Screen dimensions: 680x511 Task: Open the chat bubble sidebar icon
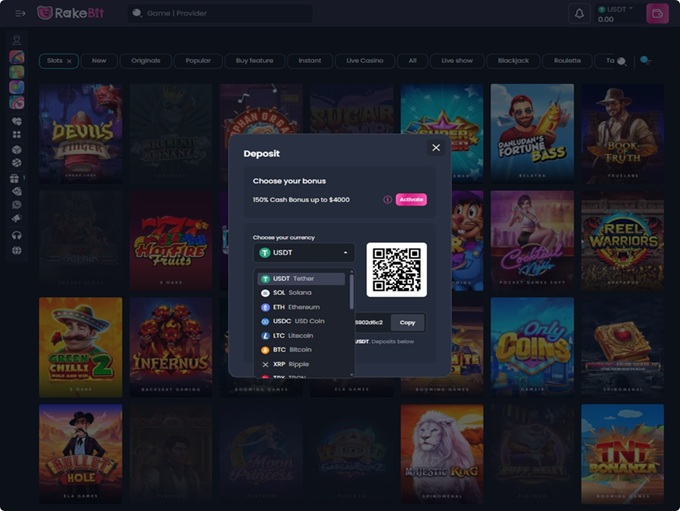pos(17,205)
